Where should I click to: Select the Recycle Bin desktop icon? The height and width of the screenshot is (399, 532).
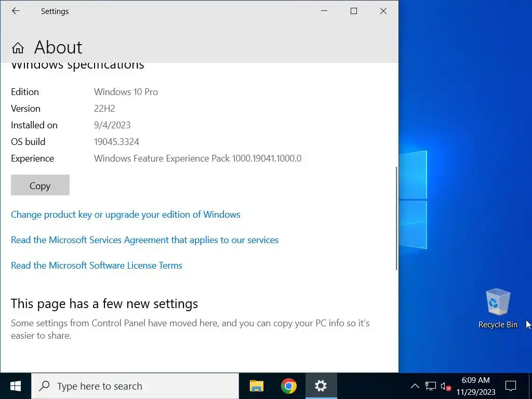498,309
